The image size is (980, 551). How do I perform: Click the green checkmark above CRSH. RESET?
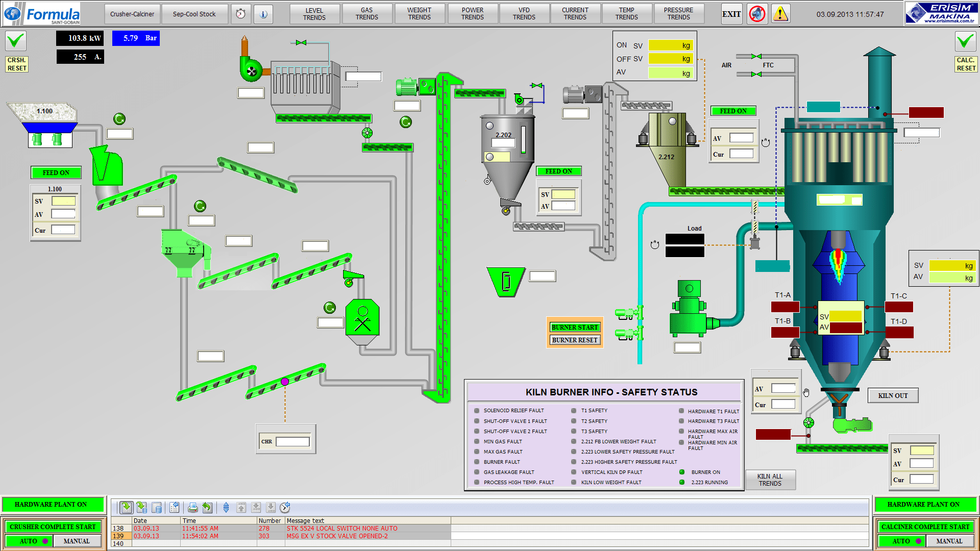click(16, 41)
